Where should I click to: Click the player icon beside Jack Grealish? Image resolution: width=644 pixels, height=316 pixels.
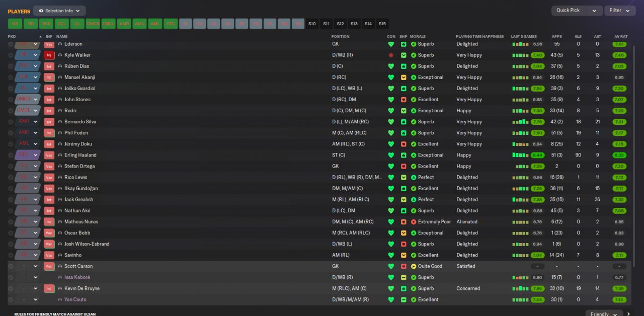point(60,200)
